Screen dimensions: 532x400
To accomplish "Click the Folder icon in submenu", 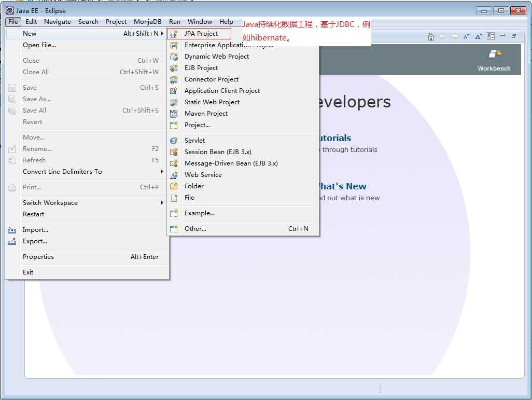I will tap(174, 186).
